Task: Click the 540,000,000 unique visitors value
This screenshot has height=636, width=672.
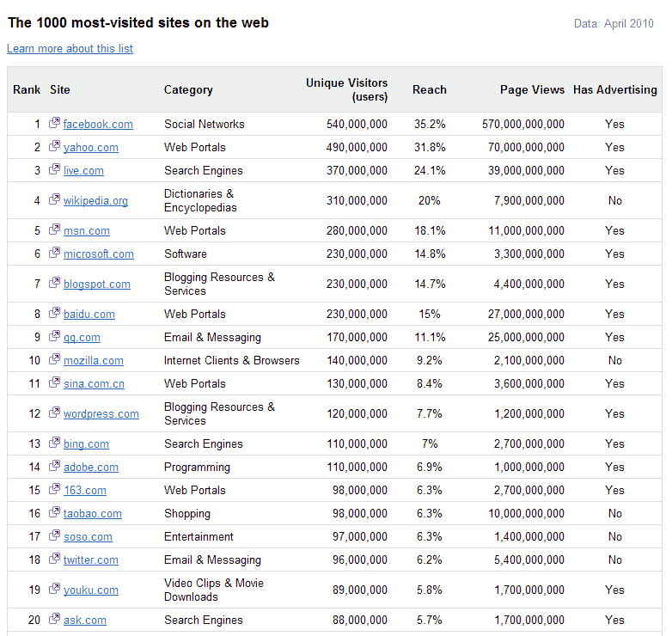Action: (x=357, y=124)
